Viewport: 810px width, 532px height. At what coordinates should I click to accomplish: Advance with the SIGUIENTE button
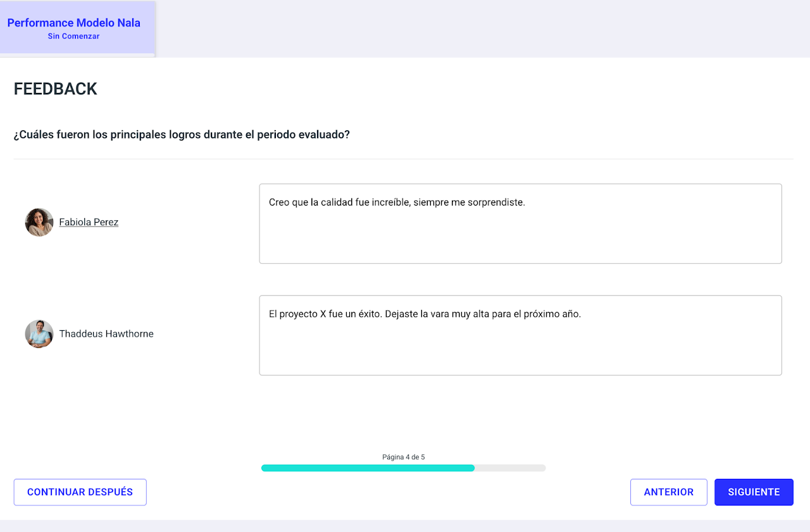click(754, 492)
